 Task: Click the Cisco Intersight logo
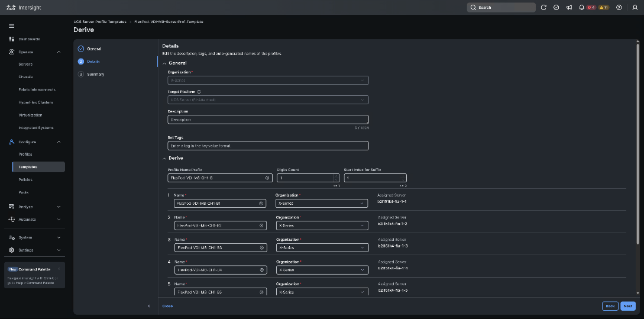pos(24,8)
